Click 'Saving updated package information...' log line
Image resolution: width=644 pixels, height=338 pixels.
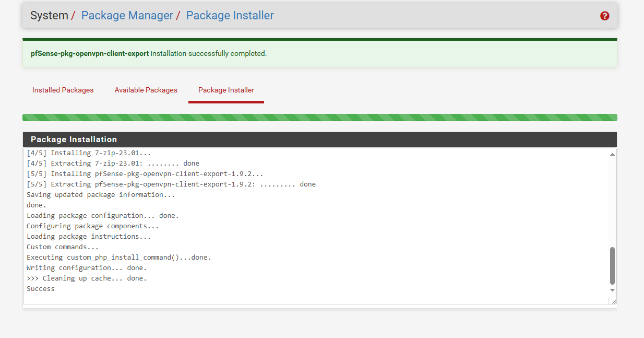point(101,194)
